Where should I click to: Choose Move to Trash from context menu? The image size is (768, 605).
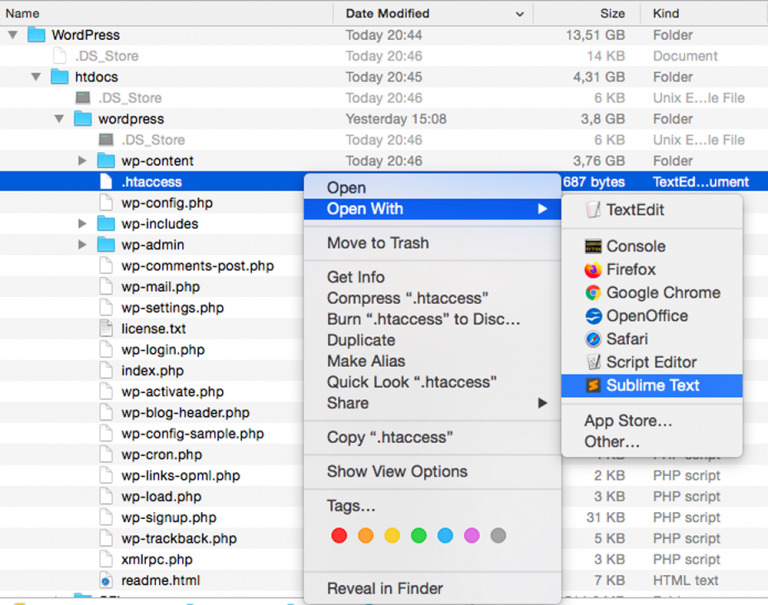[x=377, y=243]
